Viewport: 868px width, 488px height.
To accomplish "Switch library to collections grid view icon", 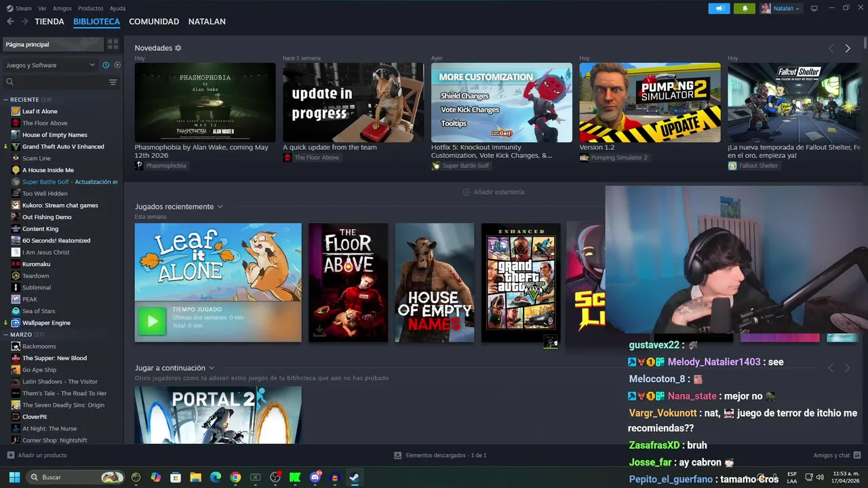I will point(113,44).
